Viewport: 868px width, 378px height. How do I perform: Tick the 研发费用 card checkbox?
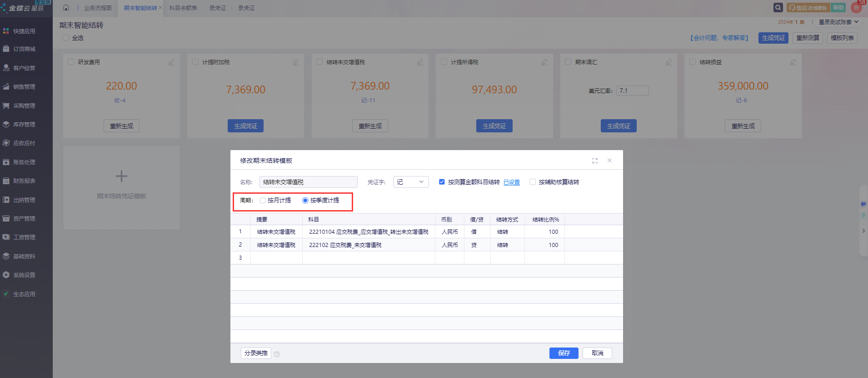[x=71, y=62]
